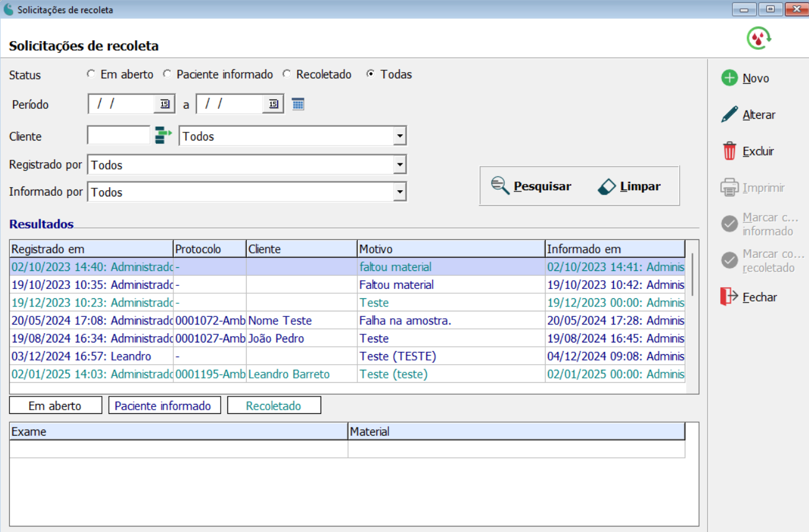Select the Recoletado status radio button

click(286, 74)
